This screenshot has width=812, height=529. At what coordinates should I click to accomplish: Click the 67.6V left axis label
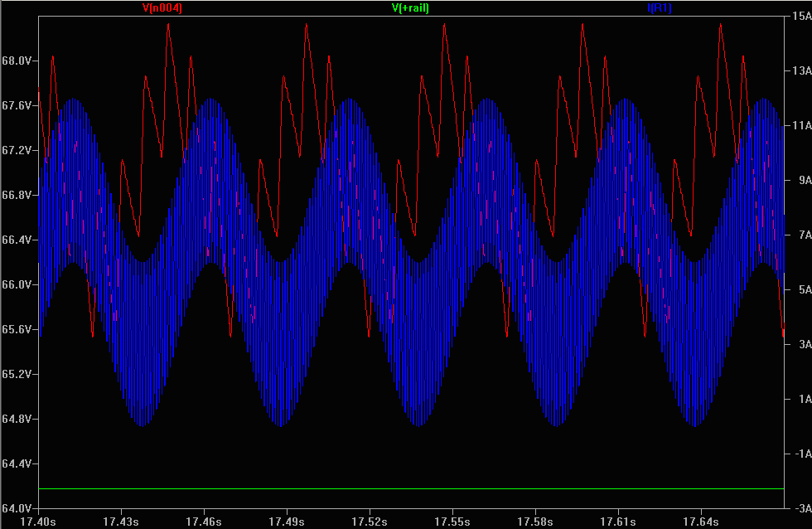[x=17, y=105]
